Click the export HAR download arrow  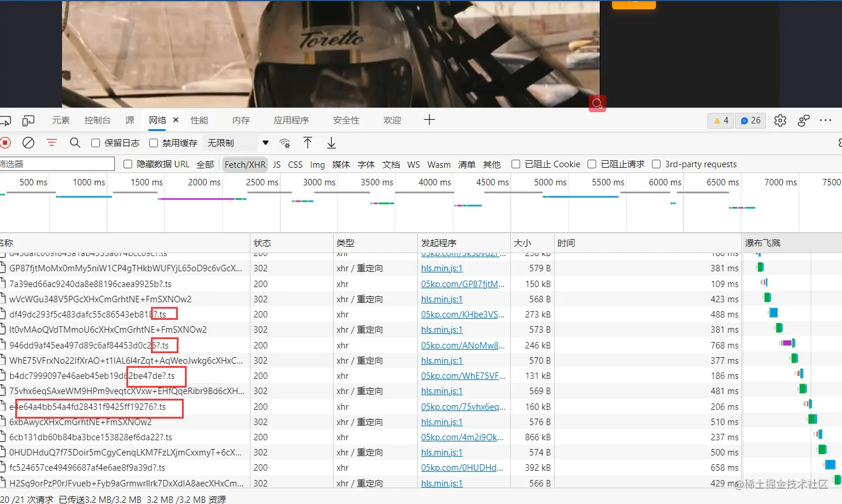pos(331,143)
